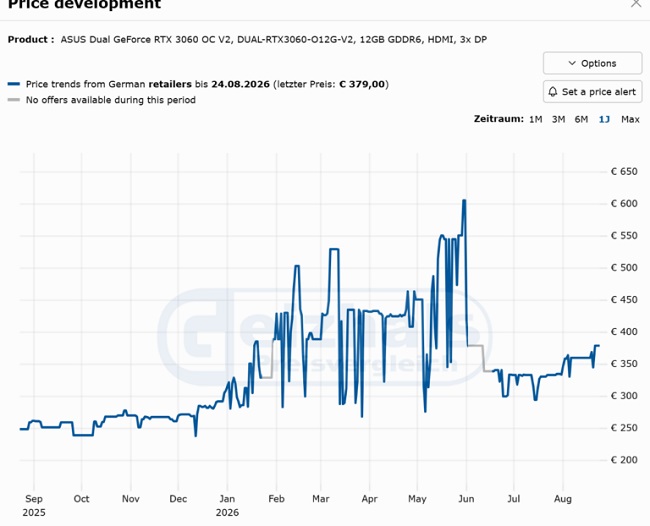Click the Sep 2025 axis label
Viewport: 650px width, 526px height.
tap(34, 505)
